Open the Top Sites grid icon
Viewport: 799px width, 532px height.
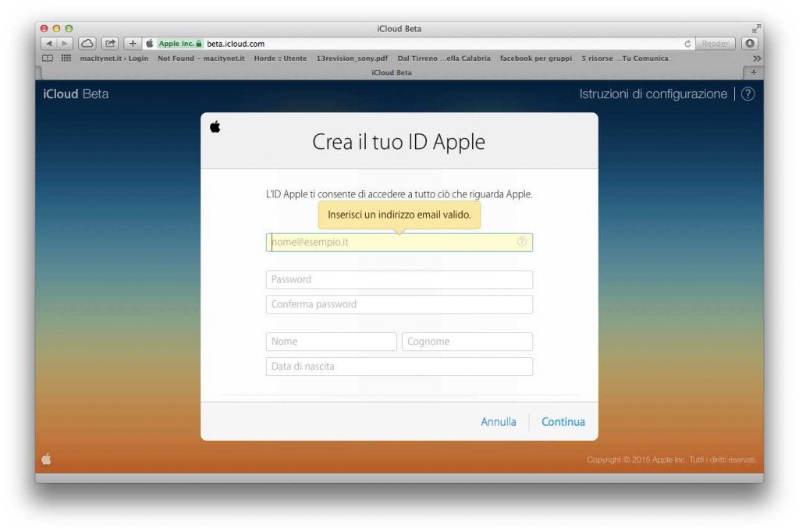coord(66,58)
